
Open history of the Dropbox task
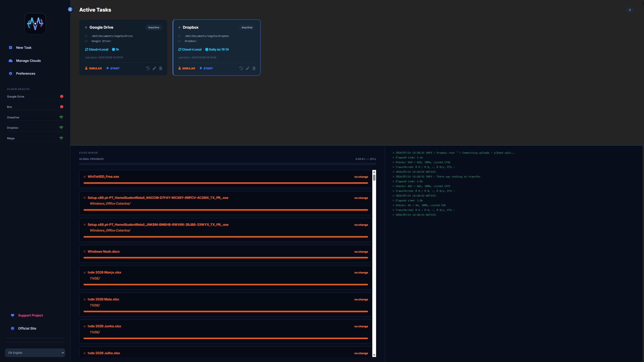click(241, 68)
